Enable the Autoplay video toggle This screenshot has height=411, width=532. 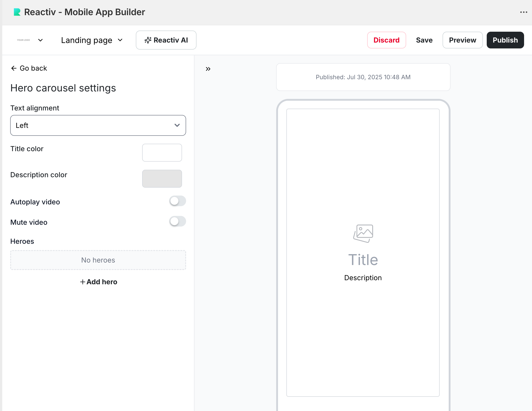(177, 201)
